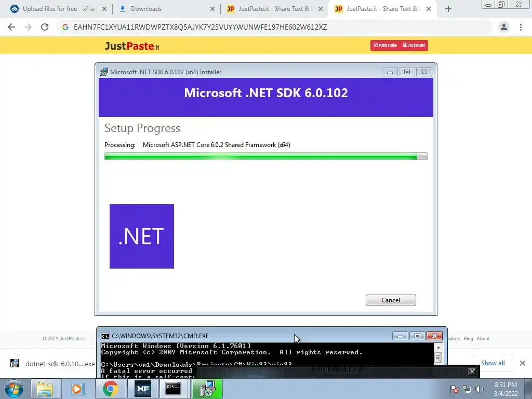Go forward in browser history
532x399 pixels.
28,27
